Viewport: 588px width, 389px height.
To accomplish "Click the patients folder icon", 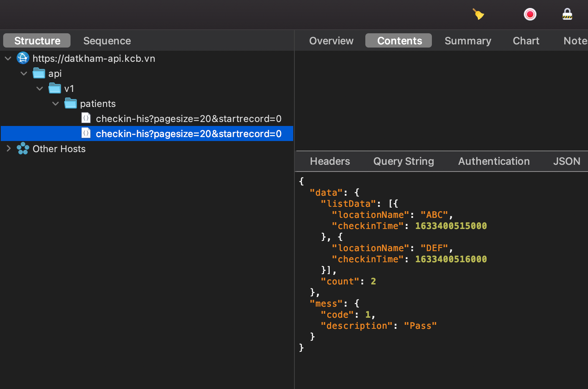I will (x=71, y=103).
